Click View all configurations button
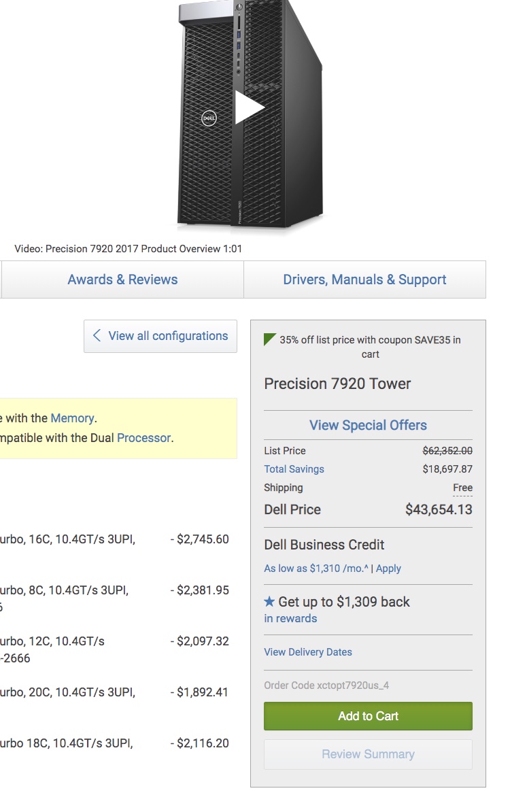Image resolution: width=527 pixels, height=812 pixels. click(x=160, y=336)
